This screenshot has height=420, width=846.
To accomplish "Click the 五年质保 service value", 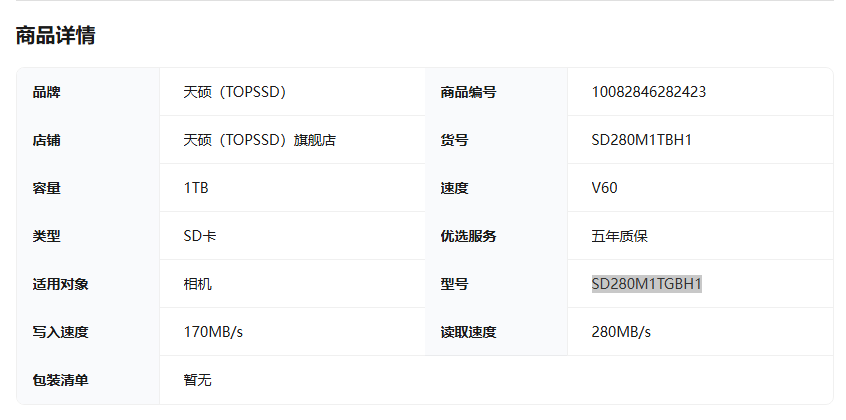I will 619,236.
